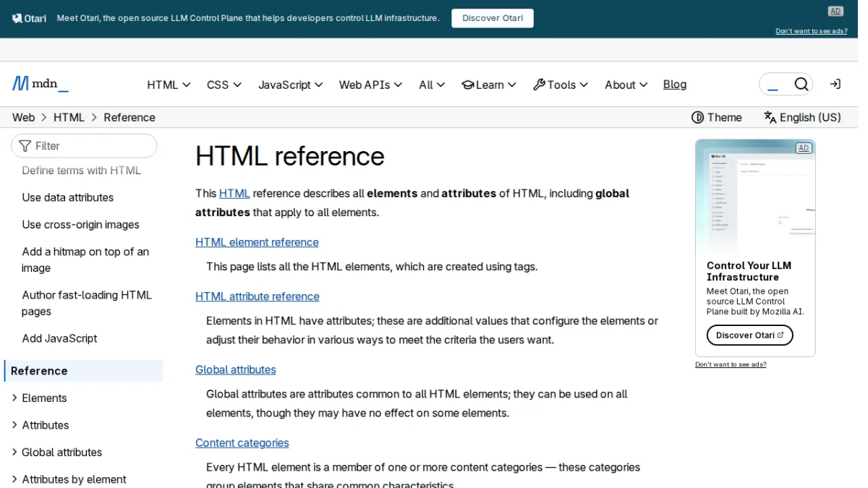Open Use data attributes in the sidebar
The width and height of the screenshot is (868, 488).
(x=68, y=197)
